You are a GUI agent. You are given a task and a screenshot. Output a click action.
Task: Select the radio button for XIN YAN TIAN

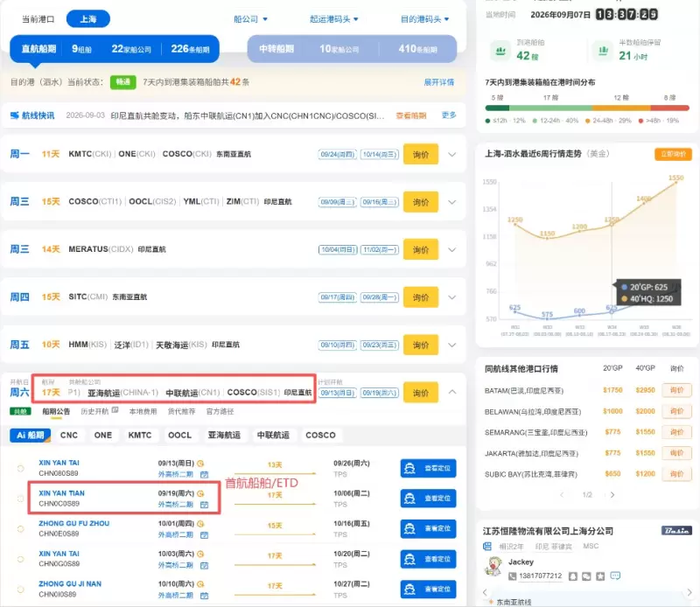20,499
